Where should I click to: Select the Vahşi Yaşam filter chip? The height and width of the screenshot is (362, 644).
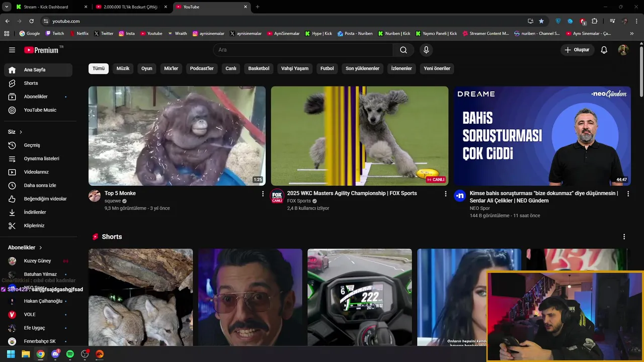(295, 68)
